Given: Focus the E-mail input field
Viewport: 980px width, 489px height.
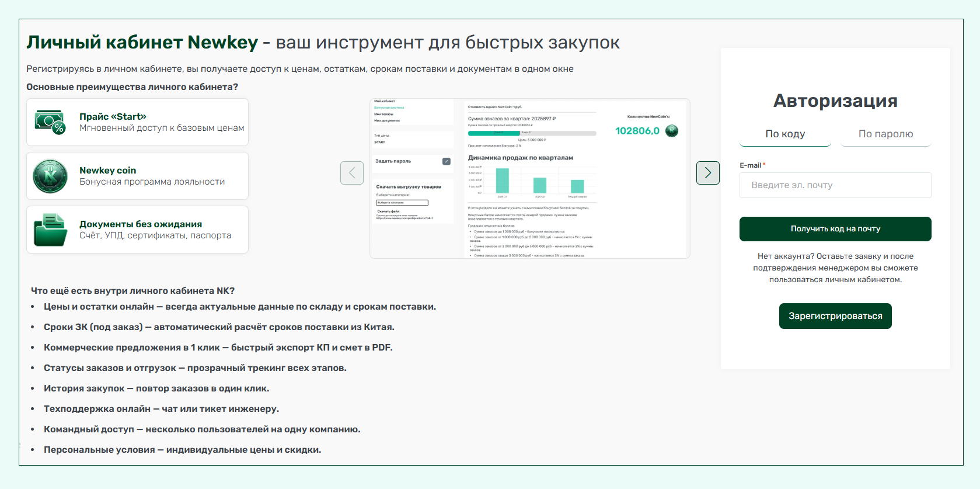Looking at the screenshot, I should pos(835,185).
